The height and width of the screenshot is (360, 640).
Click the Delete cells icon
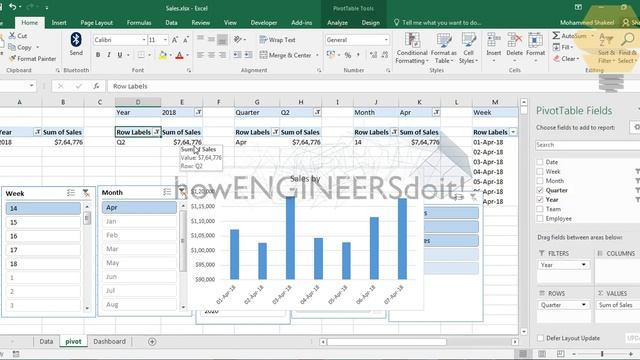click(x=514, y=41)
